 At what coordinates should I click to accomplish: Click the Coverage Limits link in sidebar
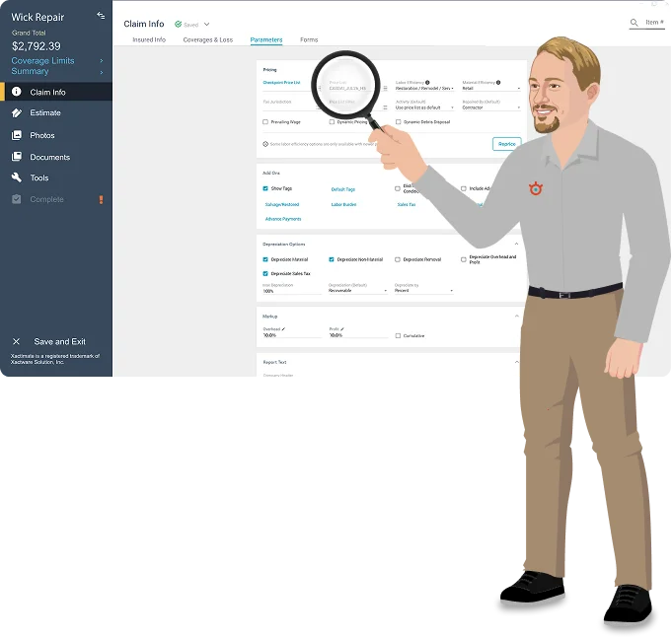(x=42, y=61)
